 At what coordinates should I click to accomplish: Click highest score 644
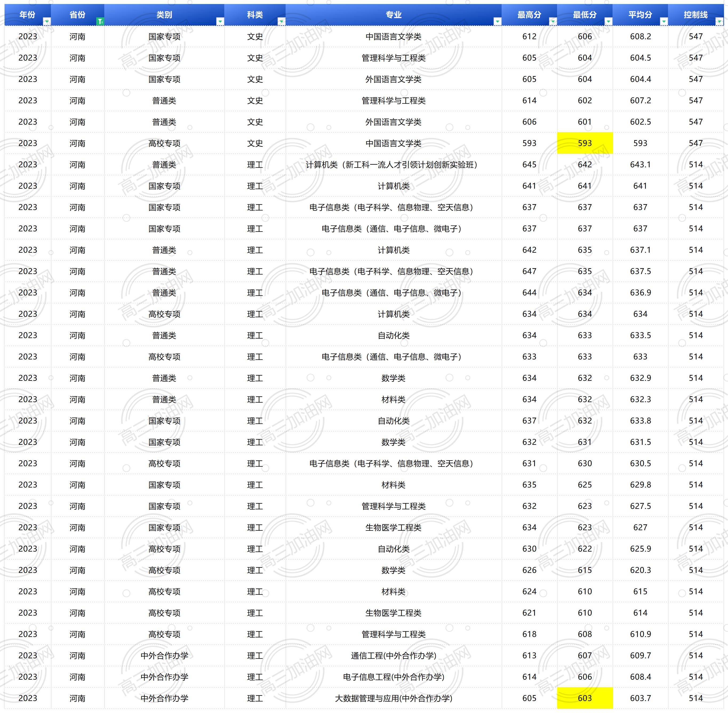529,292
